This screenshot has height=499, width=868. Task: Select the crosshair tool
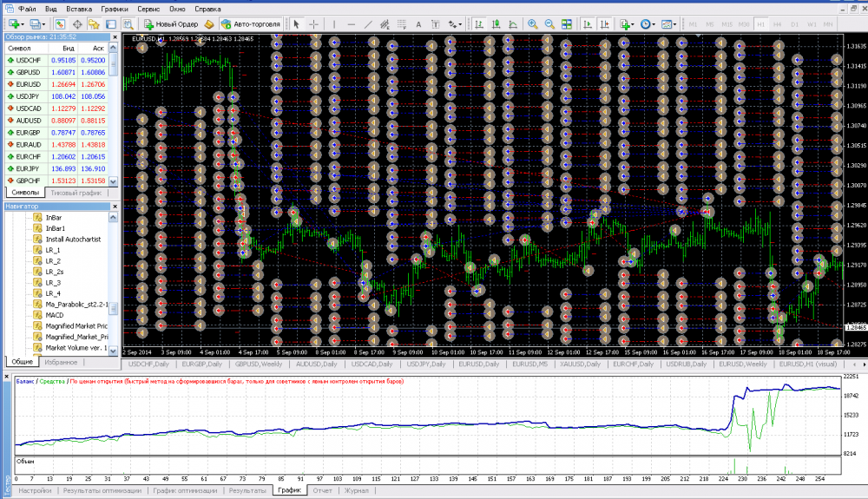(313, 23)
